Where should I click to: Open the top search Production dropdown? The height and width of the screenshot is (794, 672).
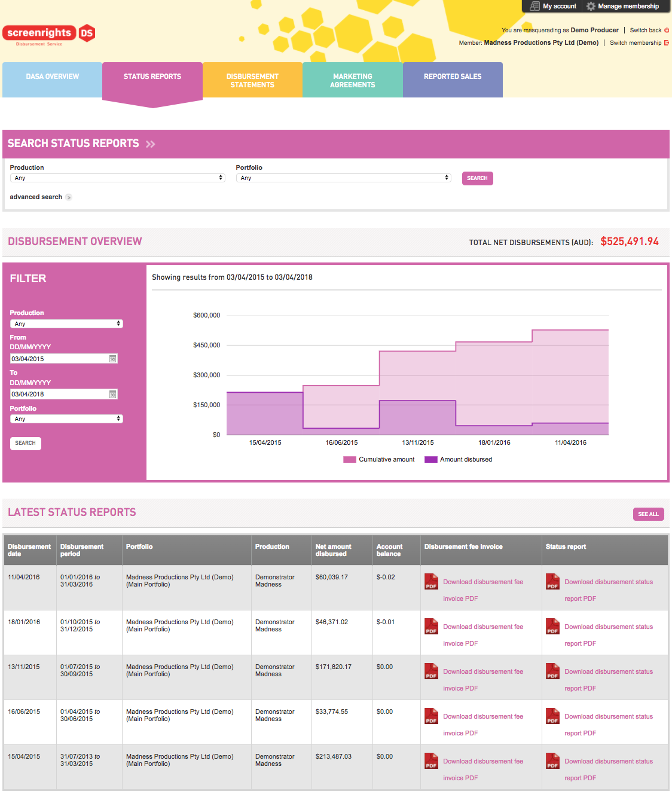117,178
